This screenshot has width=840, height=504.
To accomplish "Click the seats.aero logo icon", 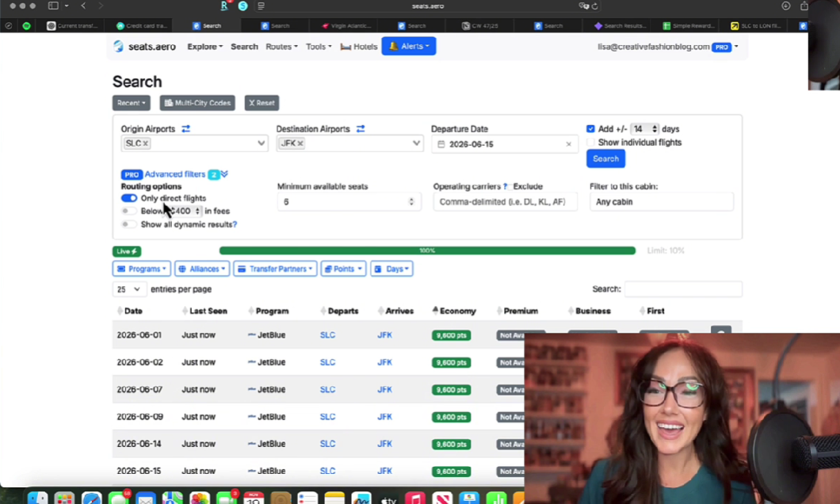I will 118,47.
